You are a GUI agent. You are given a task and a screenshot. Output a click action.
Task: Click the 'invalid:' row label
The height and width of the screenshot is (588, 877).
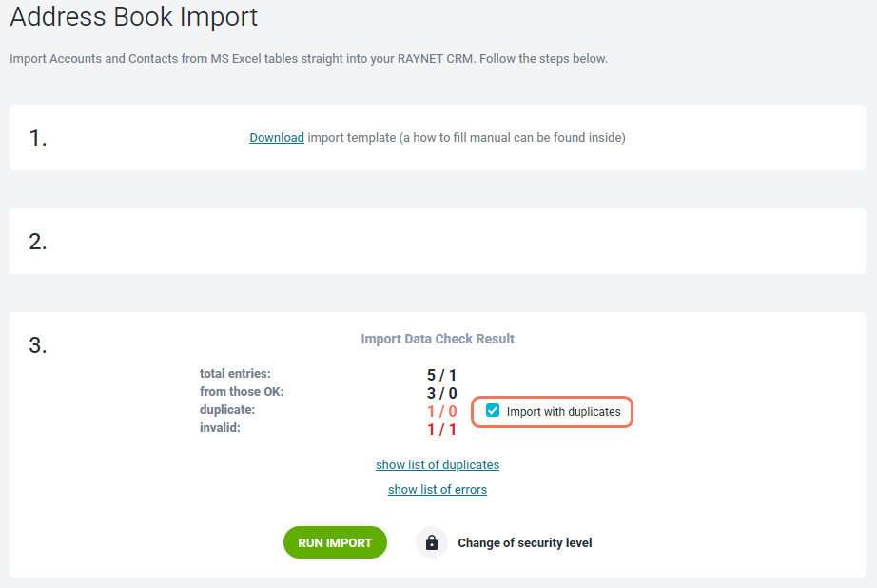220,428
